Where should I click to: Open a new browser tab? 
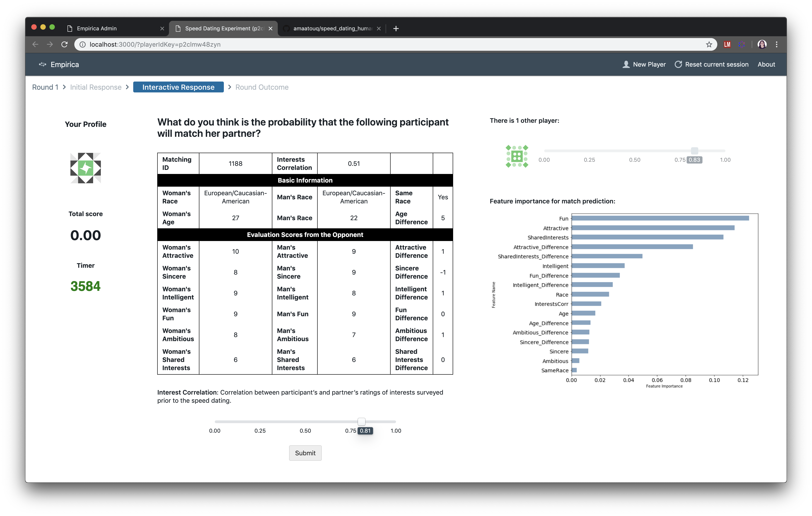tap(396, 29)
